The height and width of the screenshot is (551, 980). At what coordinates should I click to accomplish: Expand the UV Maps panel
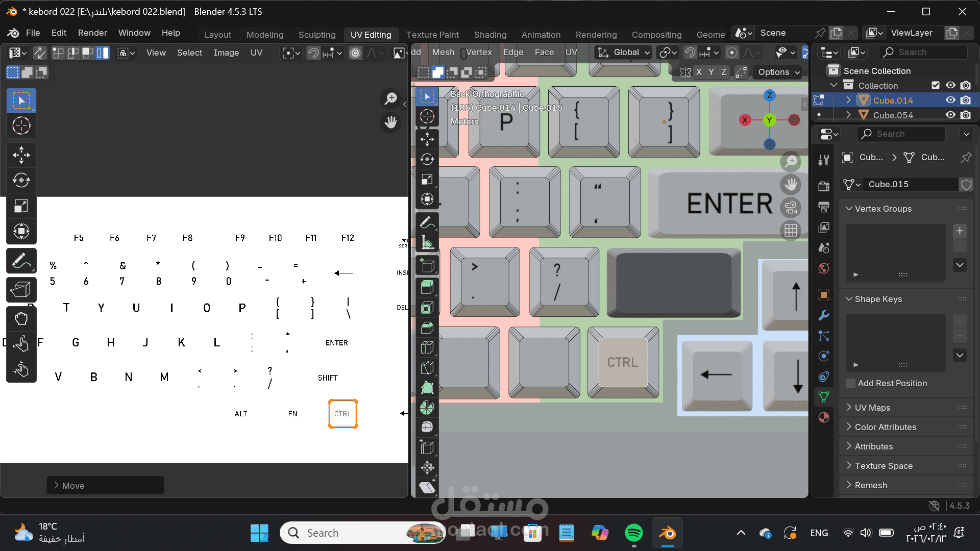click(x=872, y=408)
